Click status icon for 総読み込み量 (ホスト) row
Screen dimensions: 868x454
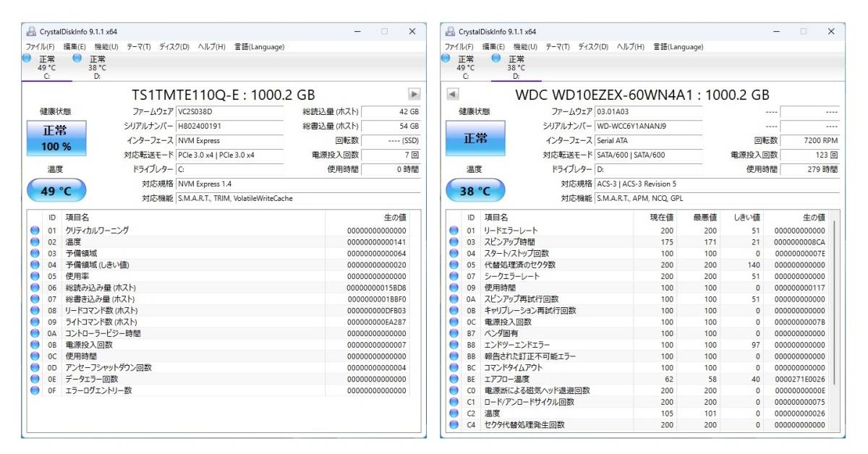pyautogui.click(x=35, y=288)
